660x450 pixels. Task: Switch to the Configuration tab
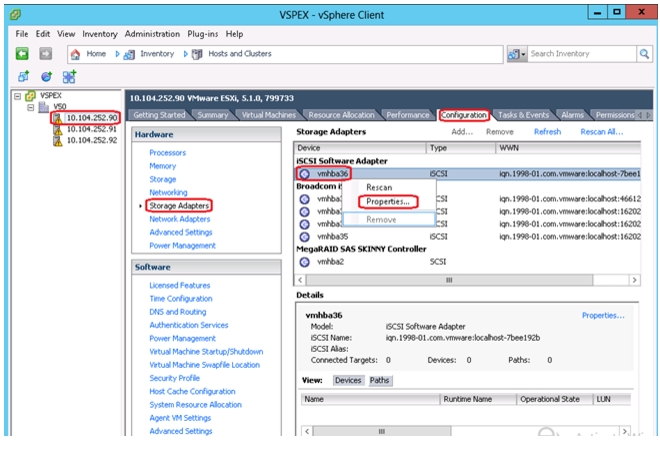coord(463,115)
